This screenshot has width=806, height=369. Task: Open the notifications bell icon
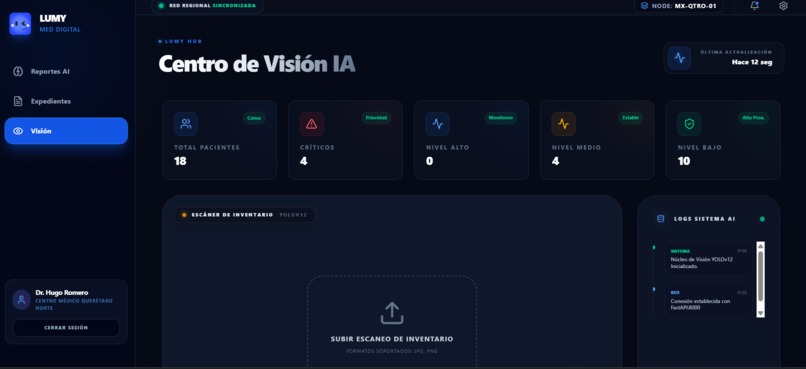[754, 6]
